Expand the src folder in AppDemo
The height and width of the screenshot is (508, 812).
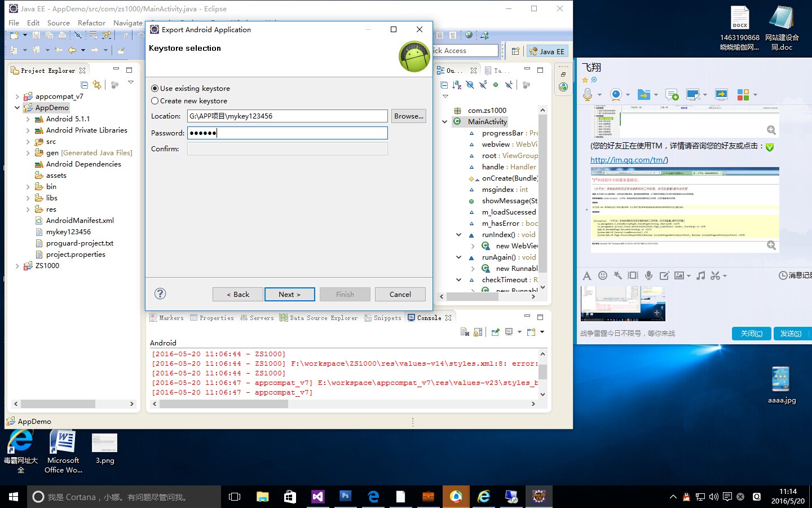point(28,142)
